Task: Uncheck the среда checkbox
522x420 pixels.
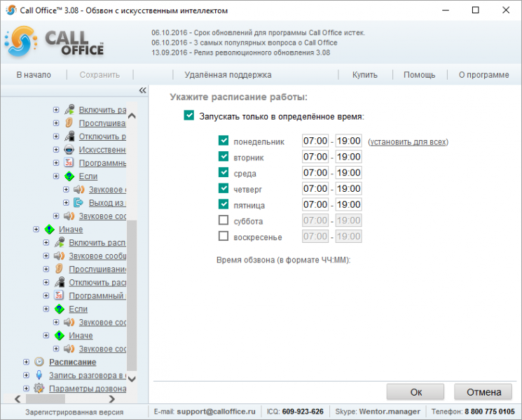Action: coord(224,172)
